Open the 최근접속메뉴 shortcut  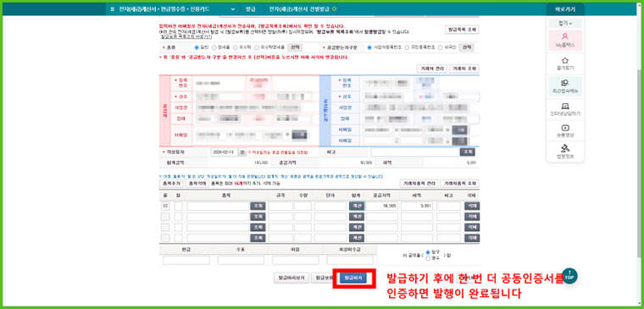tap(565, 86)
